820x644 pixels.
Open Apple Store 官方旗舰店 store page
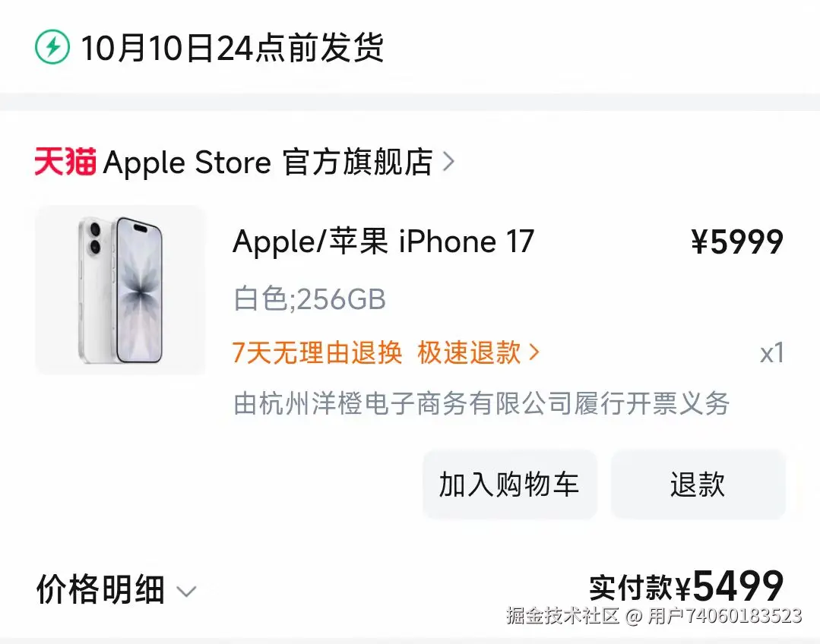coord(268,162)
